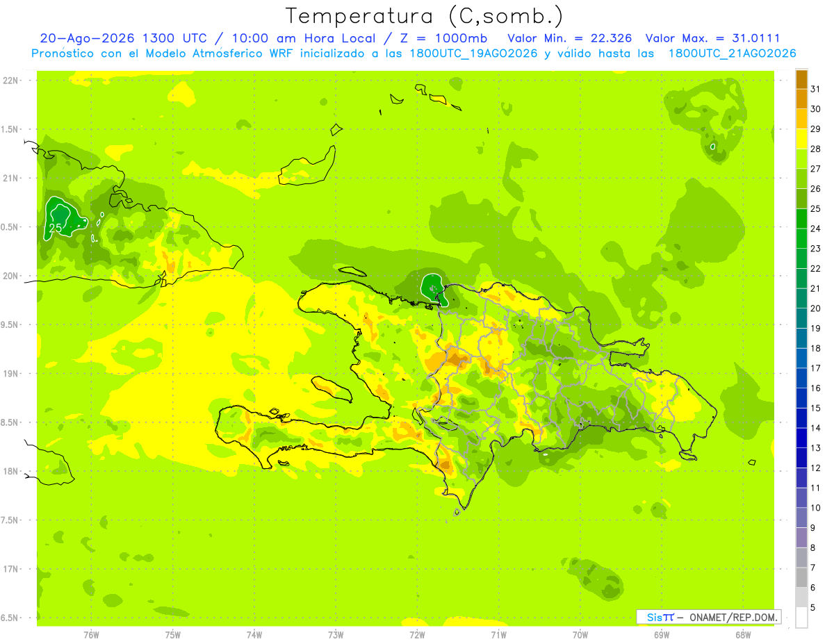Click the "26" color bar label
The width and height of the screenshot is (834, 644).
click(x=816, y=189)
